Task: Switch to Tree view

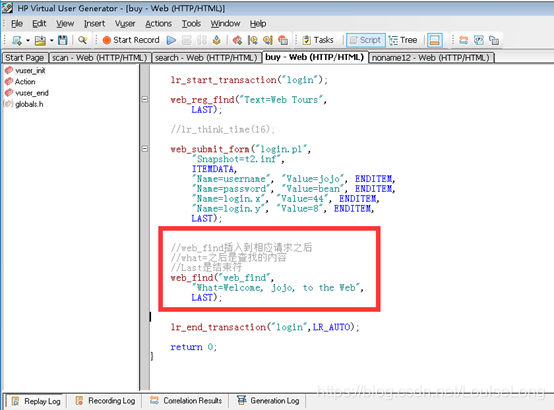Action: coord(403,40)
